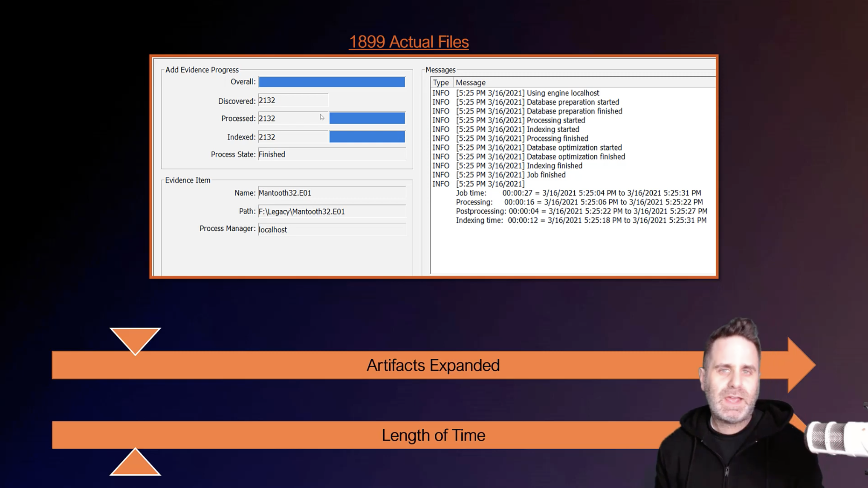Select the Discovered count field
The image size is (868, 488).
293,100
